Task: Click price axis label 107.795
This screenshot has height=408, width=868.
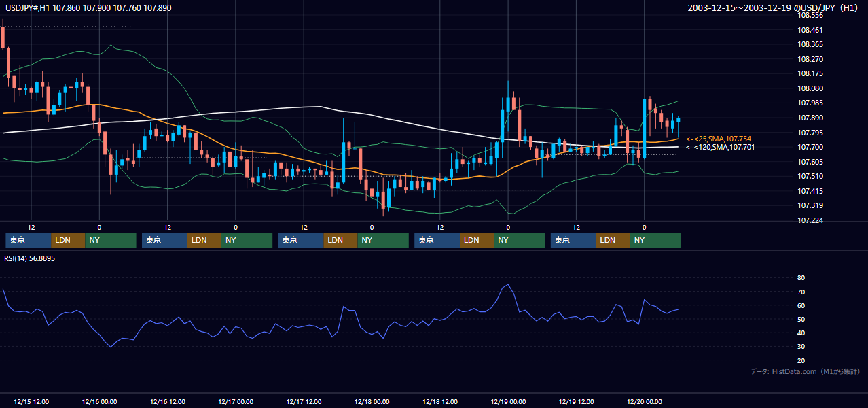Action: click(x=810, y=133)
